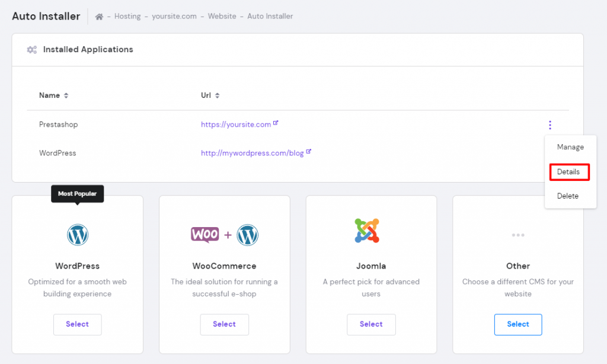Choose Details from the context menu
This screenshot has width=607, height=364.
click(568, 171)
